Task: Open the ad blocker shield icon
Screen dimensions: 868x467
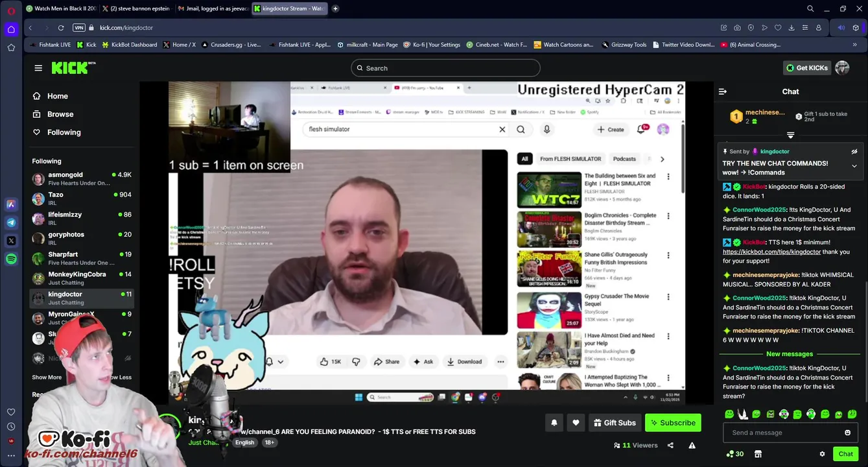Action: [x=751, y=28]
